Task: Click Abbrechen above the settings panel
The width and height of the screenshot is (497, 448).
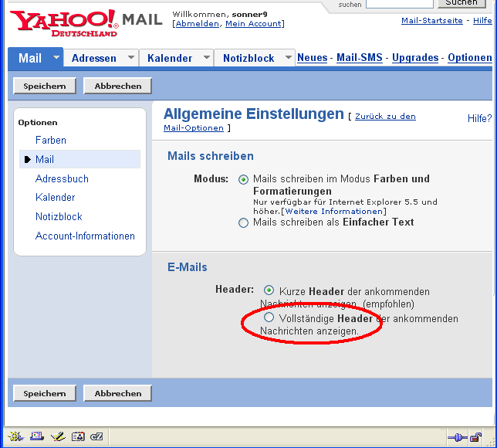Action: [x=117, y=86]
